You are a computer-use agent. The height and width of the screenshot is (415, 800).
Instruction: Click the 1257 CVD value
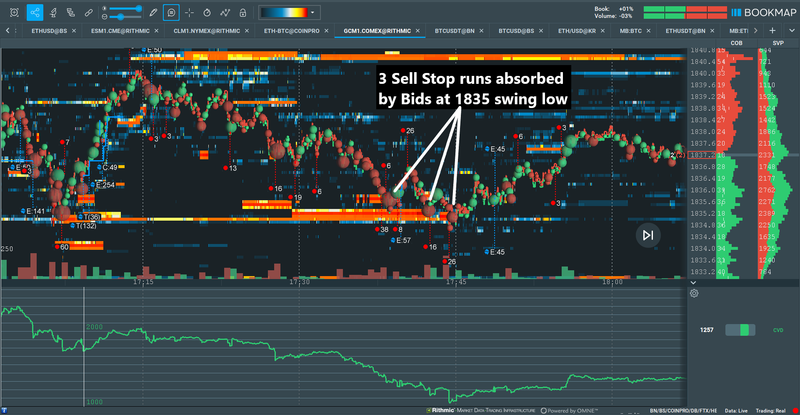707,330
